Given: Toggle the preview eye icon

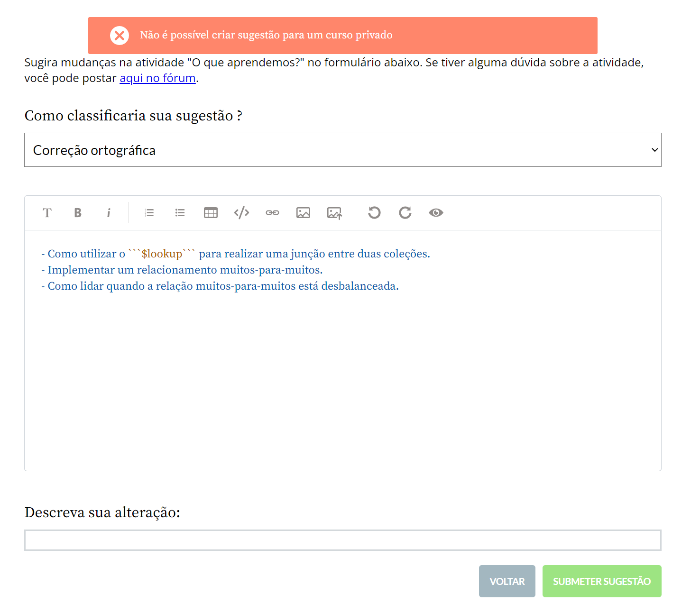Looking at the screenshot, I should click(x=436, y=213).
